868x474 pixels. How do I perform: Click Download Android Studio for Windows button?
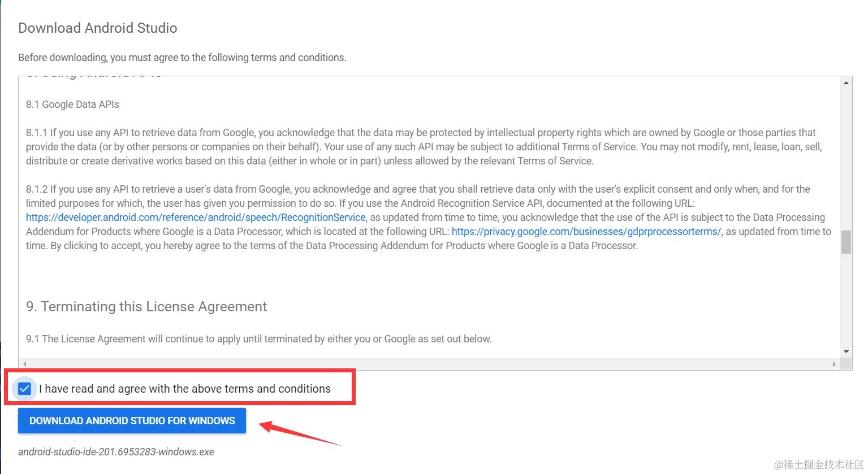[x=132, y=421]
